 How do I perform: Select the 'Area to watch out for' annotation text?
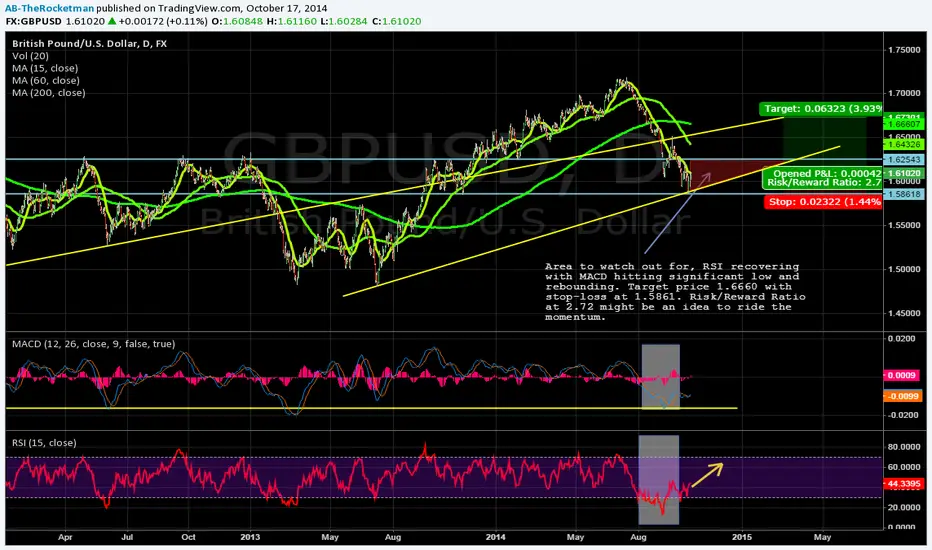coord(676,292)
